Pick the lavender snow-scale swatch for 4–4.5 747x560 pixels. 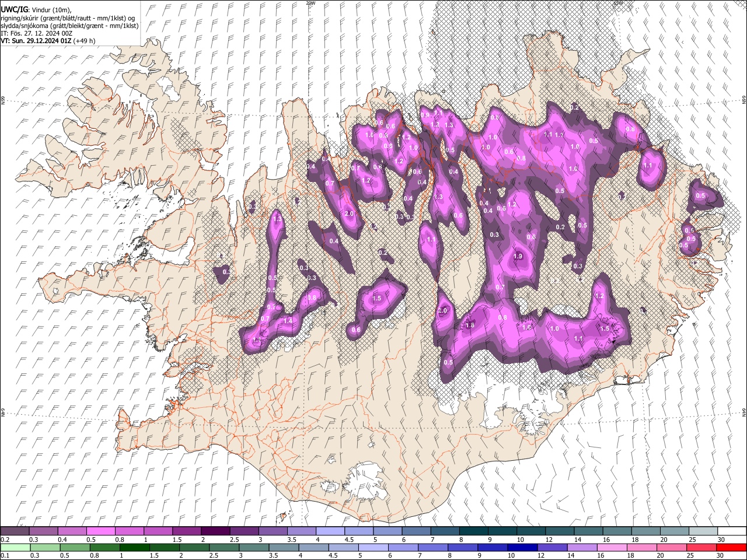(330, 531)
